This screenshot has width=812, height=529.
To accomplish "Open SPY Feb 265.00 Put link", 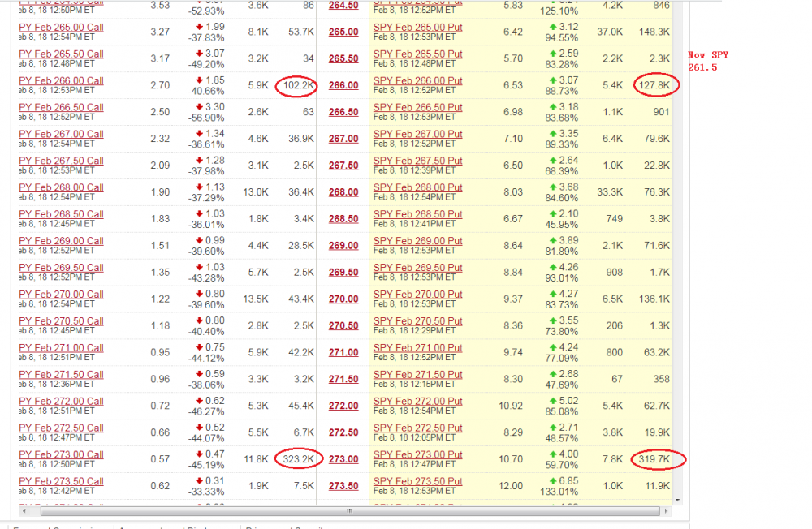I will coord(418,28).
